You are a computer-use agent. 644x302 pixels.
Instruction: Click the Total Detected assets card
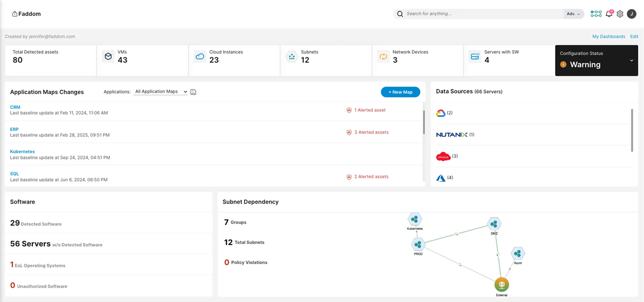[x=51, y=60]
